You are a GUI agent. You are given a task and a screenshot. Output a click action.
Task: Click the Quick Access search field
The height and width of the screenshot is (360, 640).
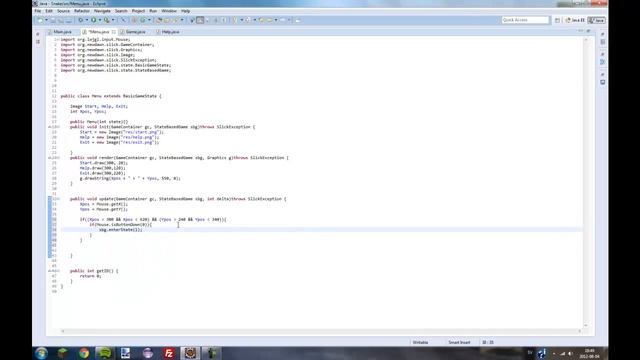click(x=525, y=20)
